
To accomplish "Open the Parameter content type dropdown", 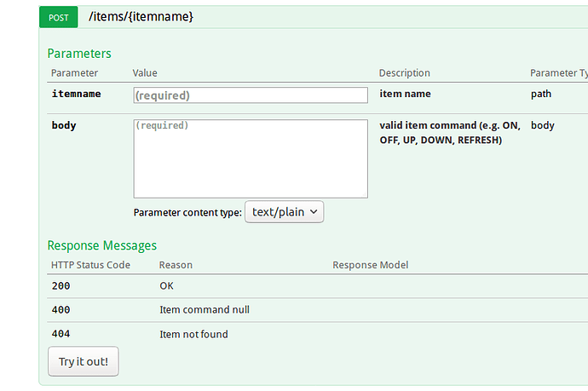I will (284, 212).
